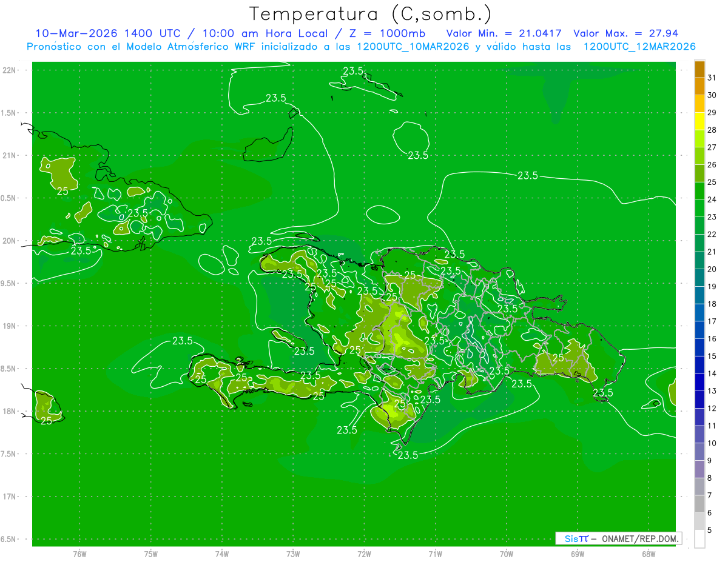Image resolution: width=728 pixels, height=562 pixels.
Task: Click the 76W longitude axis label
Action: pos(79,554)
